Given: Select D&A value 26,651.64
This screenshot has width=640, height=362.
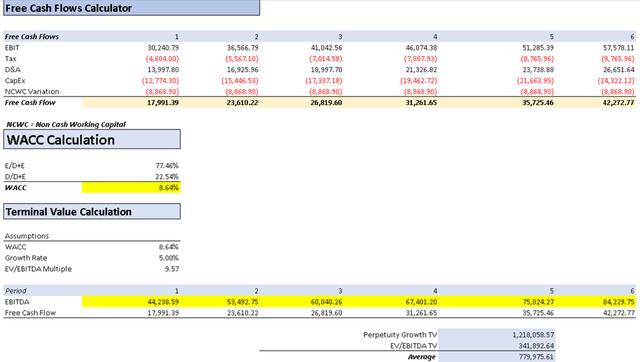Looking at the screenshot, I should coord(619,70).
